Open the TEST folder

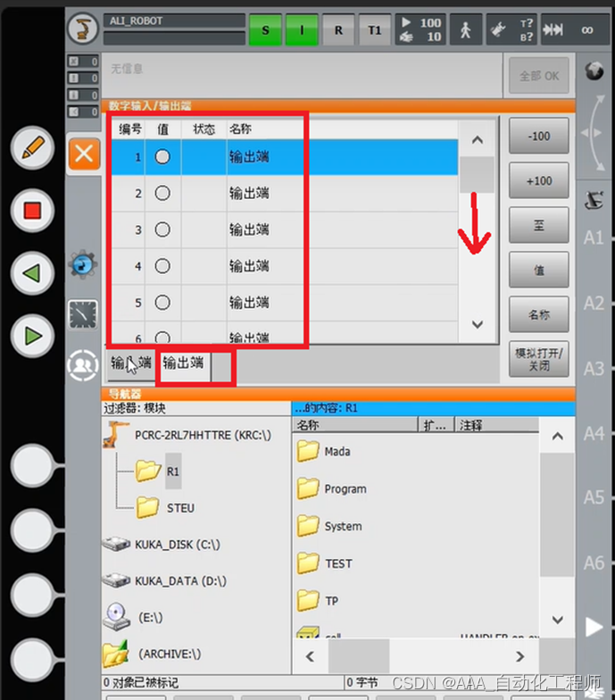coord(338,564)
